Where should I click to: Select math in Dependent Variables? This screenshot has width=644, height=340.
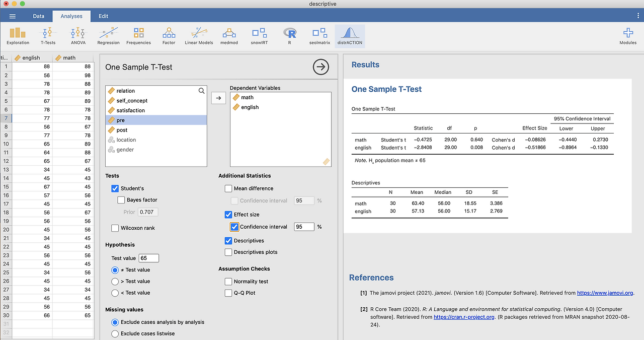click(280, 97)
